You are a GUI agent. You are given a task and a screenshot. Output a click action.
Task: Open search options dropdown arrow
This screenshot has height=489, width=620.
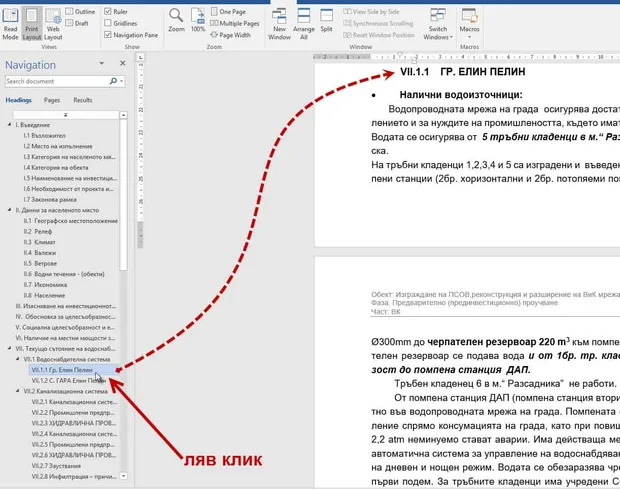click(x=121, y=81)
